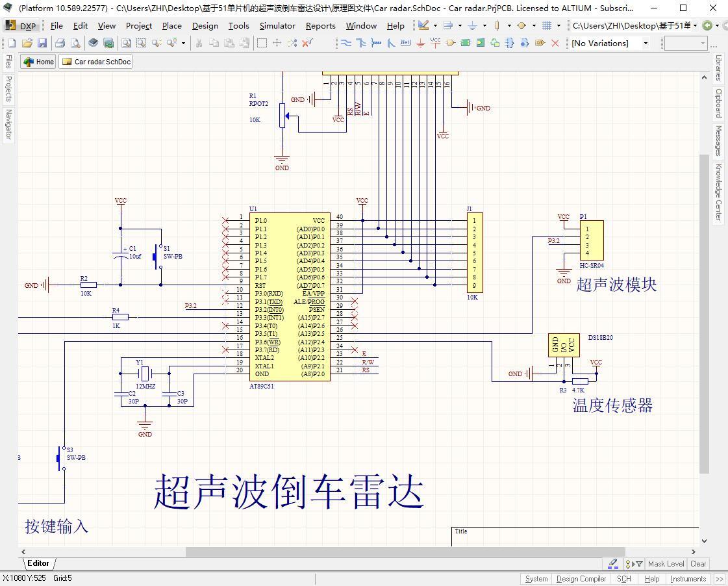
Task: Toggle the Libraries side panel
Action: click(719, 68)
